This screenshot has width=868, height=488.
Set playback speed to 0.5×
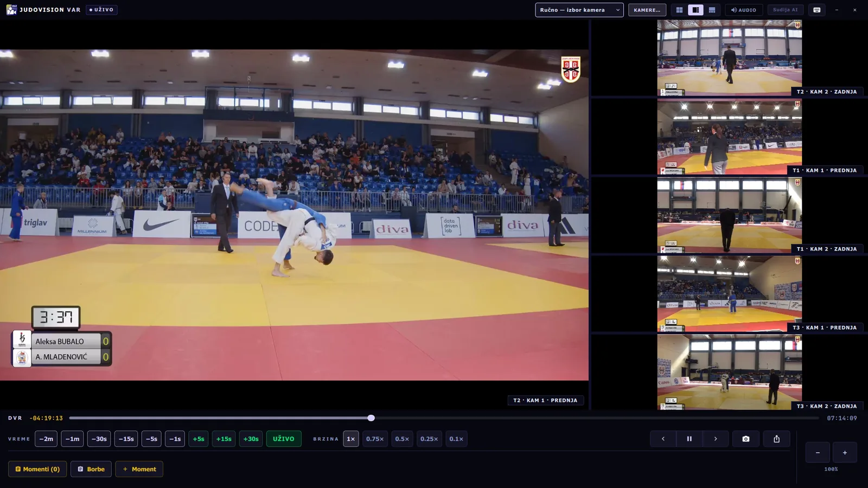pos(402,439)
